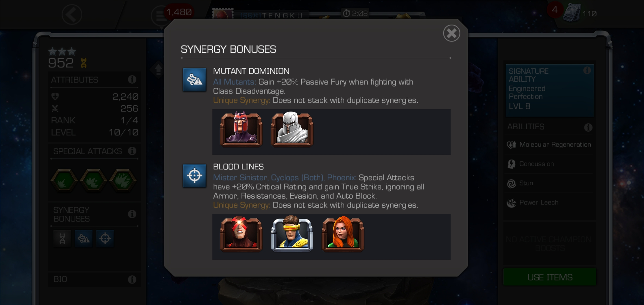
Task: Open the Molecular Regeneration ability
Action: [549, 145]
